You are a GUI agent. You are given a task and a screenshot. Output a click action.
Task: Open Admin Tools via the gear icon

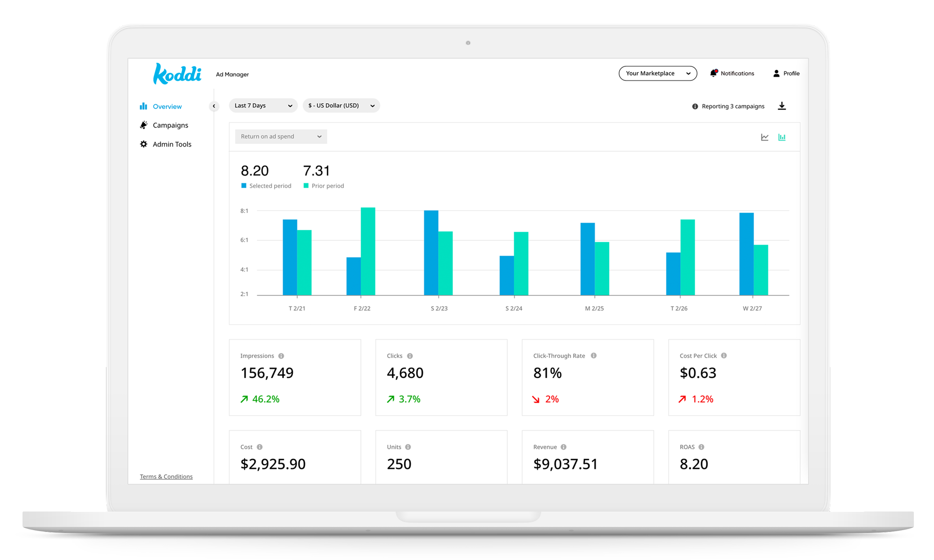(x=143, y=144)
